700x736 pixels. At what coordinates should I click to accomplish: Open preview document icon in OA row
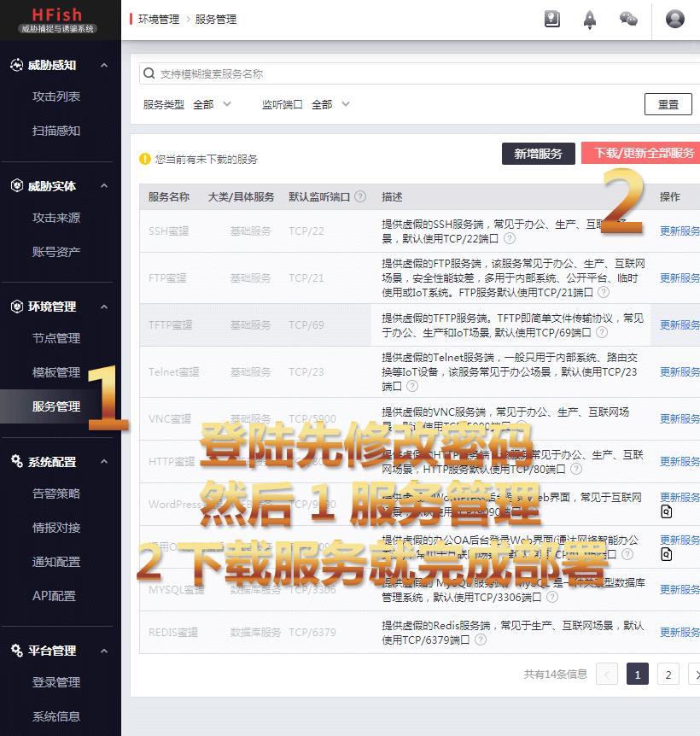[x=666, y=554]
